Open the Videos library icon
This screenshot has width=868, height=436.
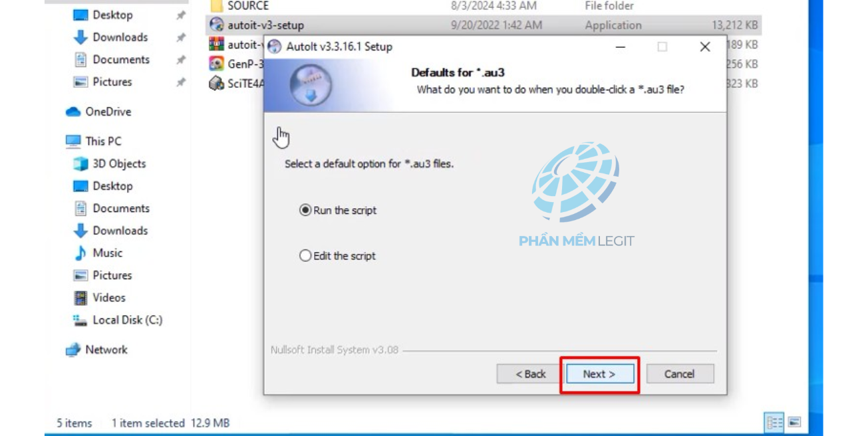[x=80, y=298]
